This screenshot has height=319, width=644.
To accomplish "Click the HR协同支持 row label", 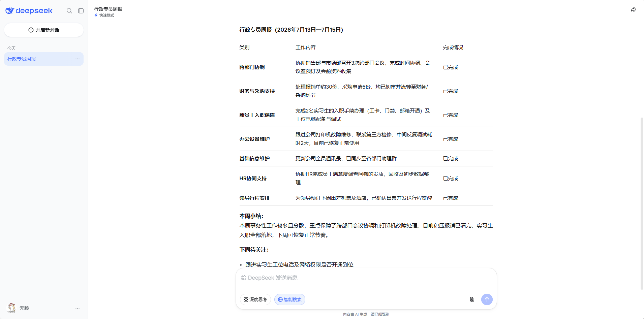I will pyautogui.click(x=253, y=179).
